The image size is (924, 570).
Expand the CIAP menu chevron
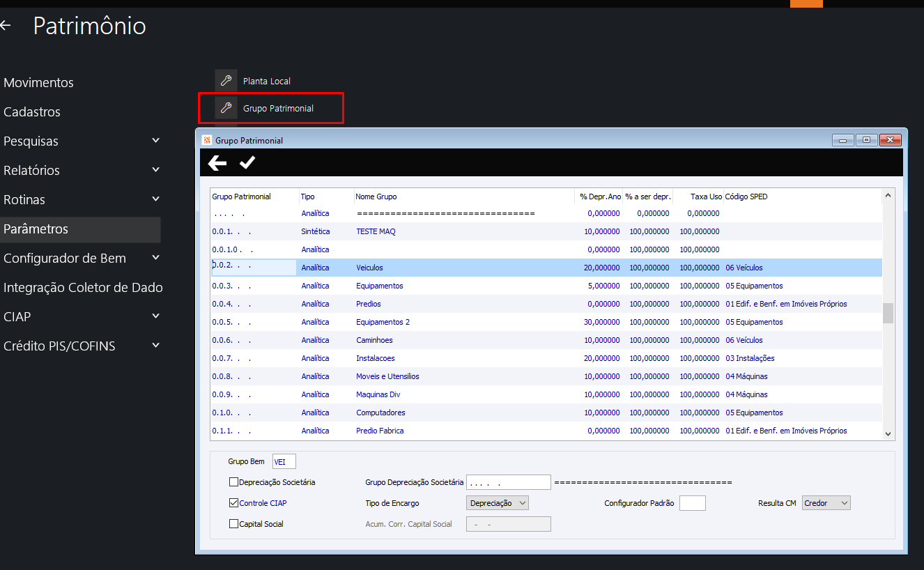click(x=155, y=316)
